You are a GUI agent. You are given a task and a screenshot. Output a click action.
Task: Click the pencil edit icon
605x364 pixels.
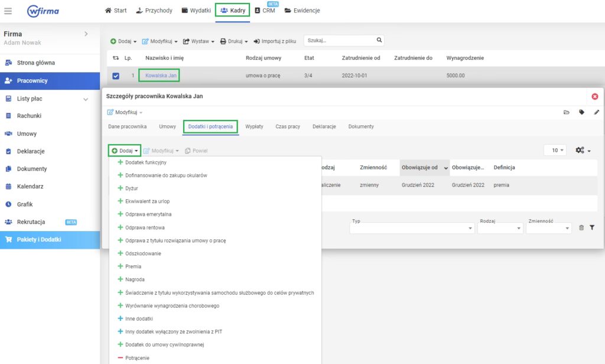point(596,112)
